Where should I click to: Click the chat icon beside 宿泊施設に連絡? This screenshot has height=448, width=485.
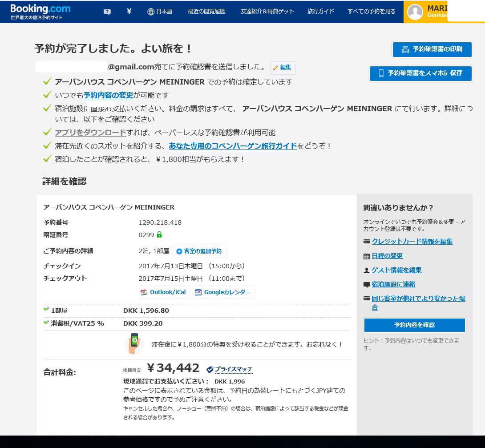pos(367,285)
